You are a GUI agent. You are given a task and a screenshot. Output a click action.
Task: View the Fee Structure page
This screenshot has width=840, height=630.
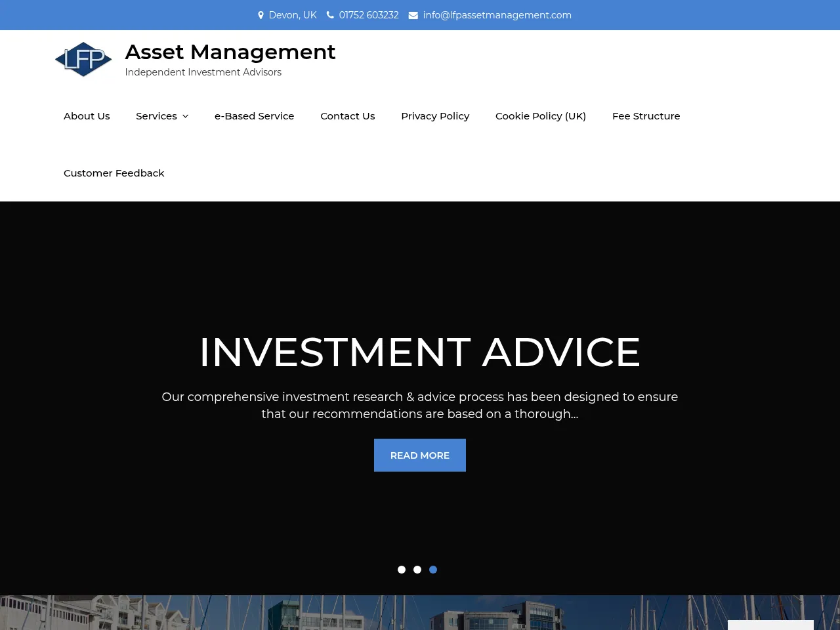point(646,115)
